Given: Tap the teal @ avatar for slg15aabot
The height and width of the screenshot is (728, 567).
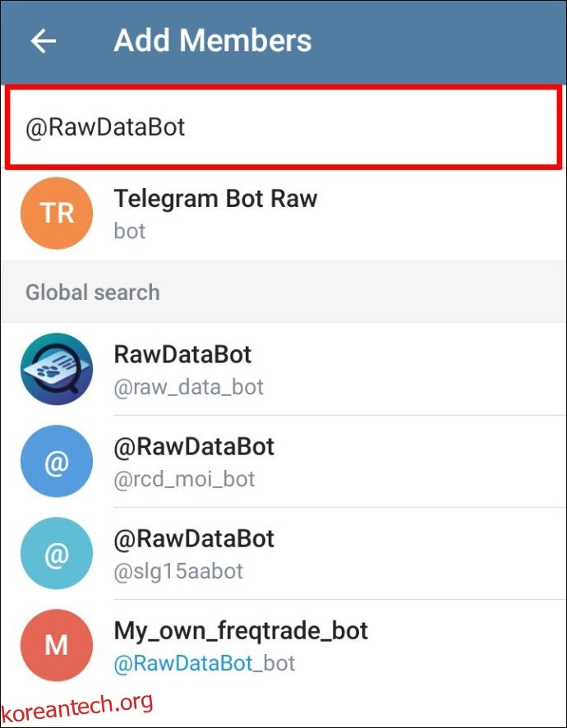Looking at the screenshot, I should pyautogui.click(x=57, y=554).
